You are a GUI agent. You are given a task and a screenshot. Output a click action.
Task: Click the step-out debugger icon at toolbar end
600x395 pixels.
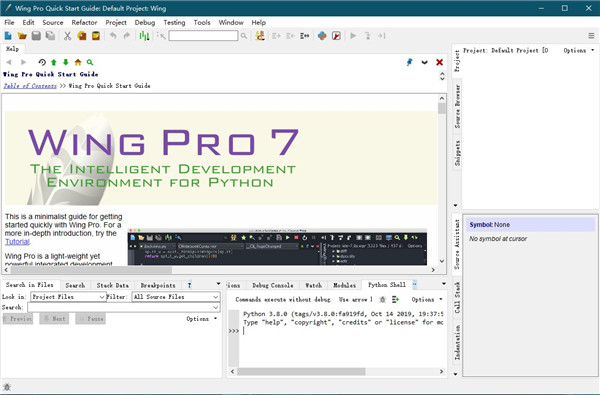(x=382, y=36)
